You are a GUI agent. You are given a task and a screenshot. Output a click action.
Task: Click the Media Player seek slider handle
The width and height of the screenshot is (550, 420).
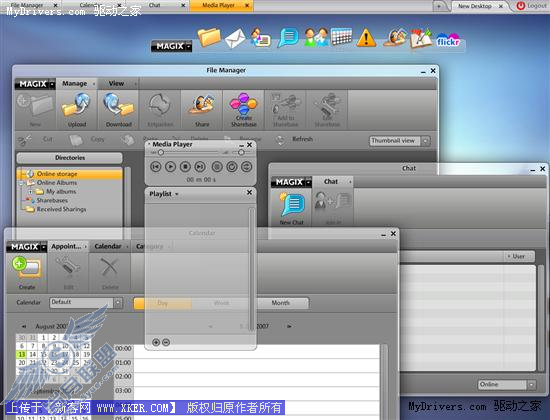161,153
